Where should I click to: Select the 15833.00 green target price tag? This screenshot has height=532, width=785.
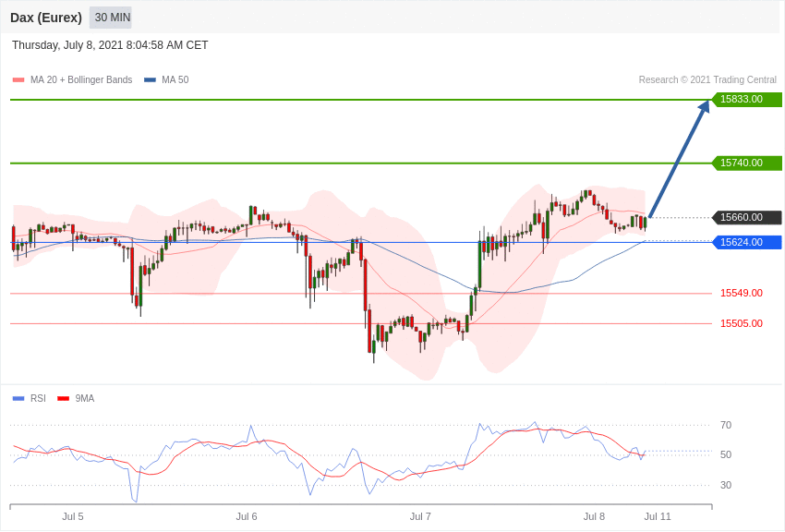coord(746,100)
